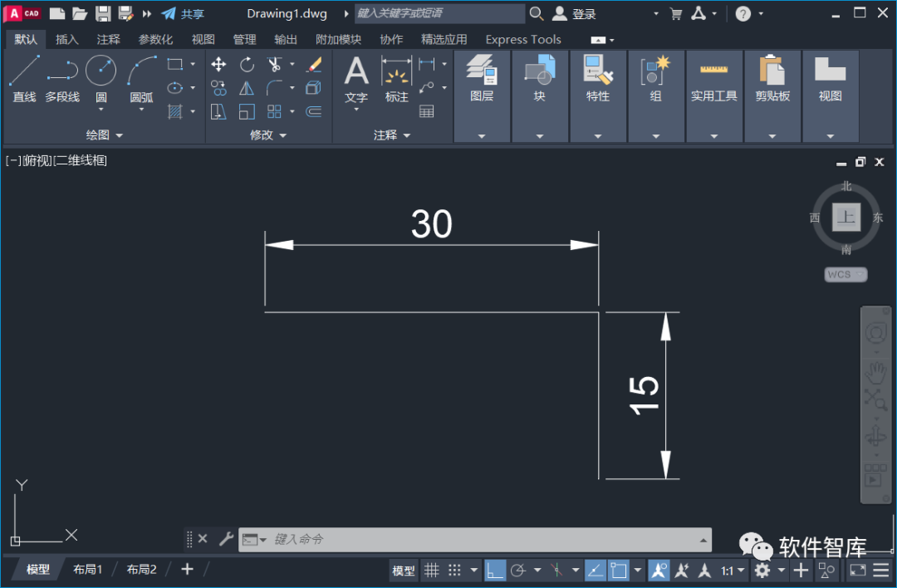Select the Mirror tool in the 修改 panel
The height and width of the screenshot is (588, 897).
(246, 88)
